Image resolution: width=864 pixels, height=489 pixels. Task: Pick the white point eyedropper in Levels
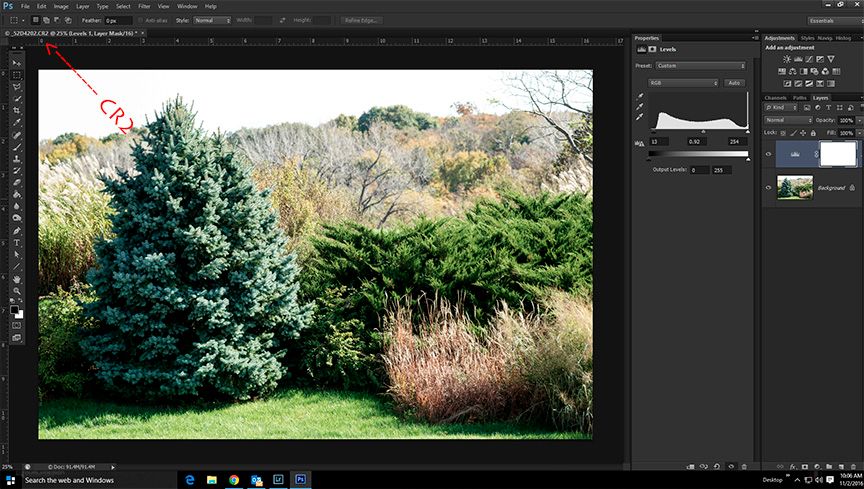pos(640,117)
